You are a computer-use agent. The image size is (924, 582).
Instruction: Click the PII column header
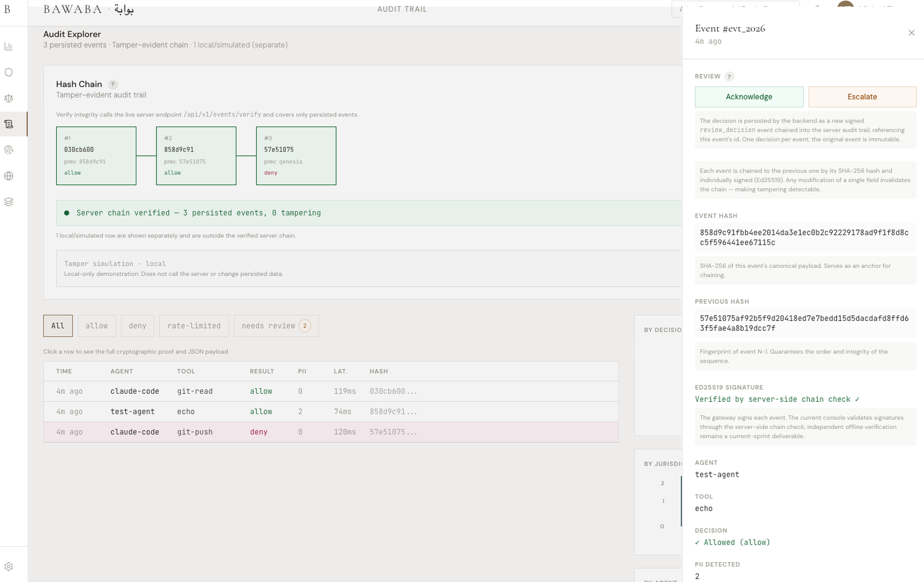coord(302,371)
